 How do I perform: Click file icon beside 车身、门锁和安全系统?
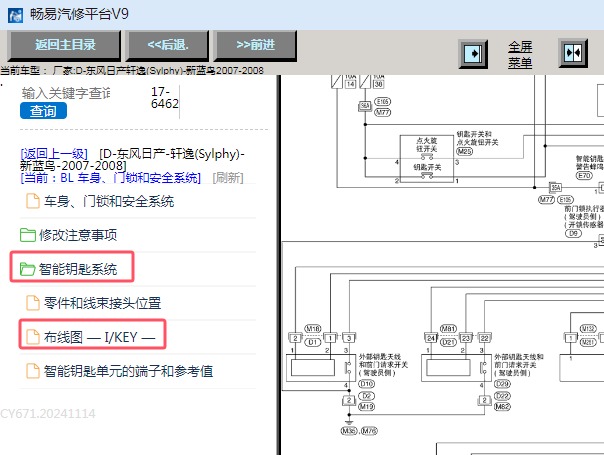pos(33,201)
